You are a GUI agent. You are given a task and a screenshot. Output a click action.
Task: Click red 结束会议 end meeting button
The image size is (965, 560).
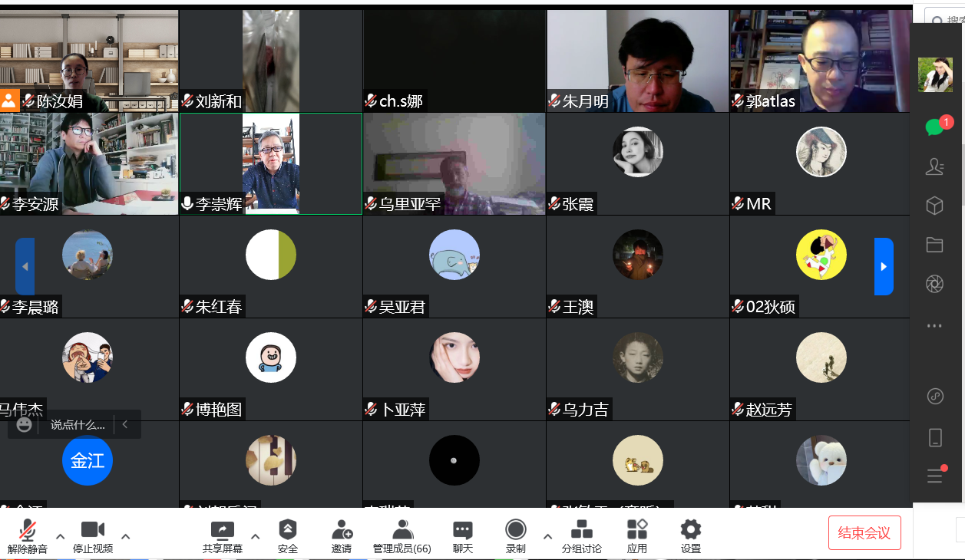864,533
